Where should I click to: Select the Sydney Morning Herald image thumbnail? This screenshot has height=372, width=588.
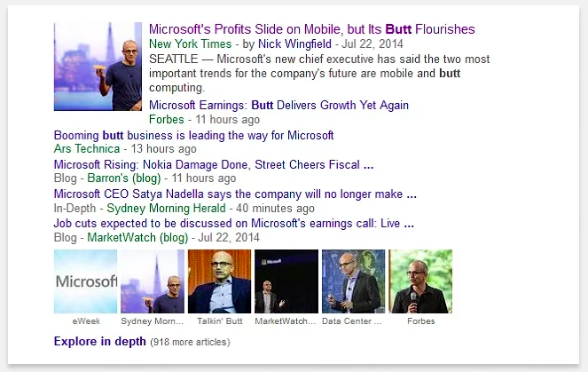[x=152, y=281]
